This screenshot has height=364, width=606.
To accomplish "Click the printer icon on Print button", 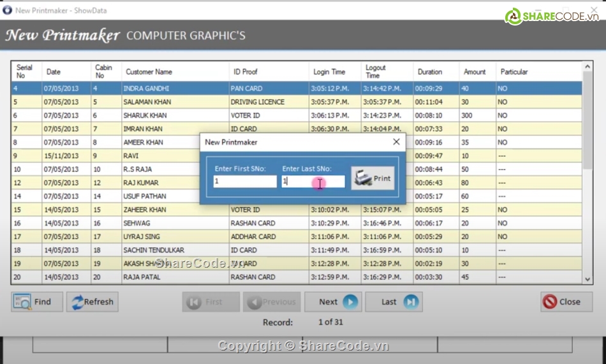I will coord(363,178).
